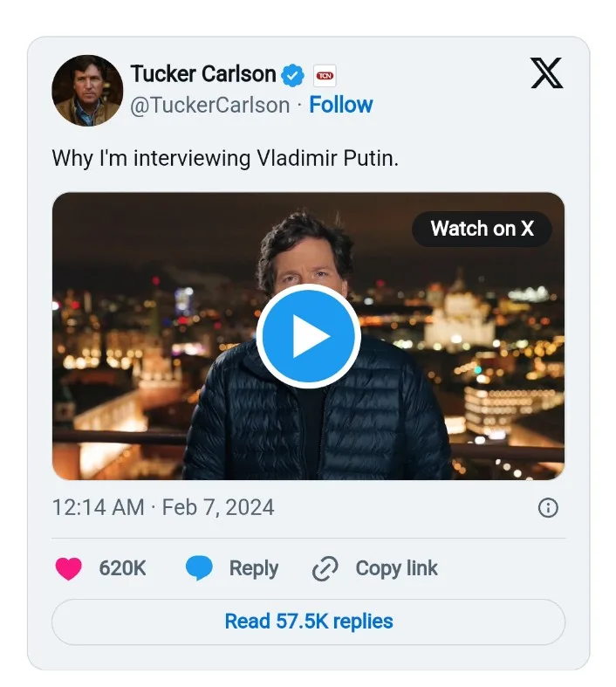Open Tucker Carlson's profile avatar

tap(87, 91)
